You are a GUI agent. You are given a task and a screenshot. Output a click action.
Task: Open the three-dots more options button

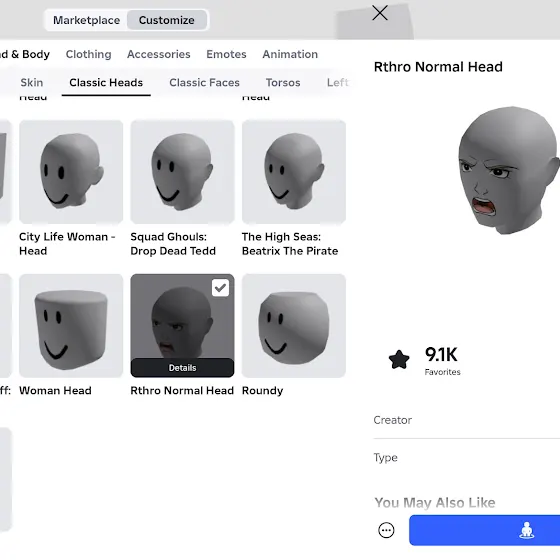point(386,530)
